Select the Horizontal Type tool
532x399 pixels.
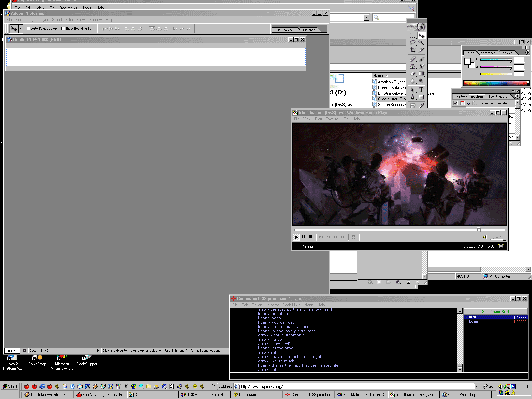pos(421,90)
